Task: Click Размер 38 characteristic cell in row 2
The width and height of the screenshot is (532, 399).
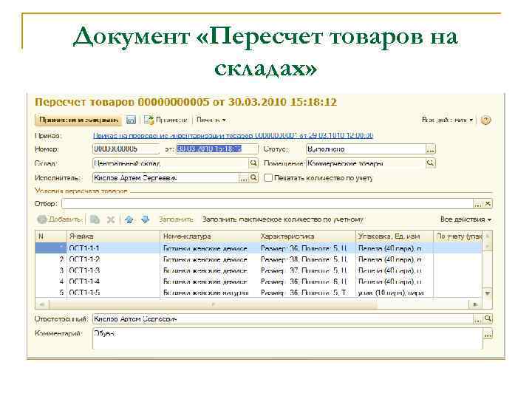Action: click(307, 259)
